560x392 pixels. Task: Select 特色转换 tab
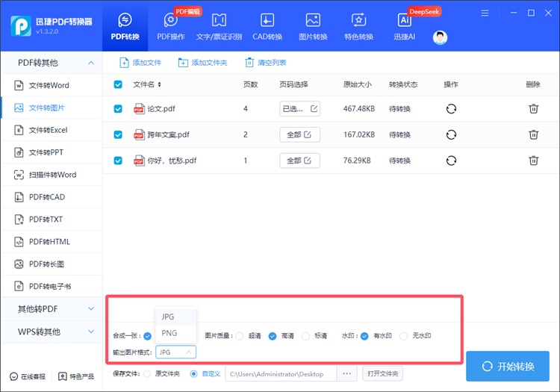358,27
